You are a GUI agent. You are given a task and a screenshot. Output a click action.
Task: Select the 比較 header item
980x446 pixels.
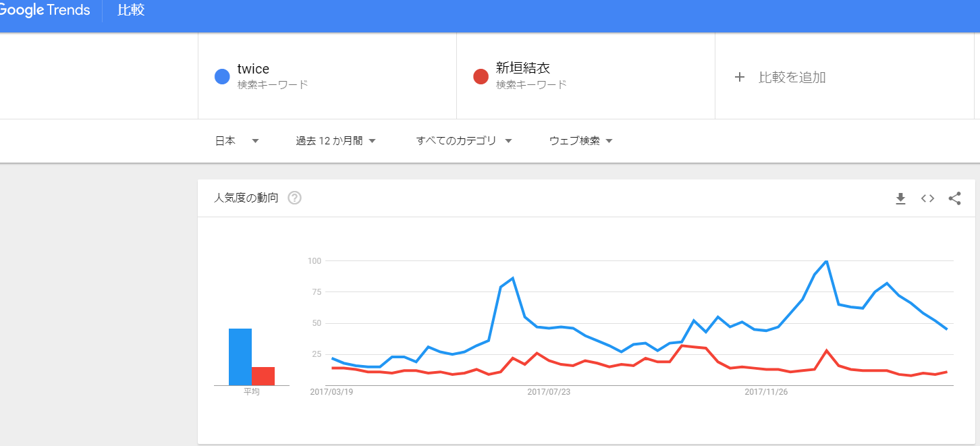(x=131, y=11)
